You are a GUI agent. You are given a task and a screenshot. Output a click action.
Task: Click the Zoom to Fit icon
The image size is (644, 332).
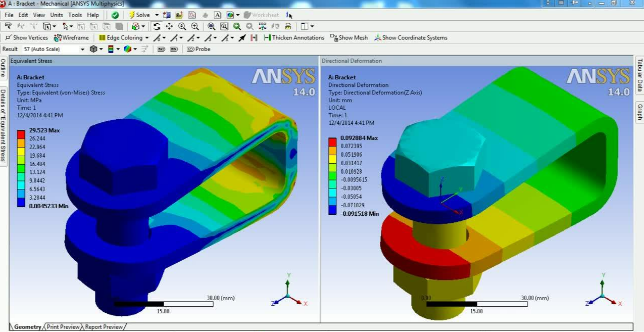[211, 26]
